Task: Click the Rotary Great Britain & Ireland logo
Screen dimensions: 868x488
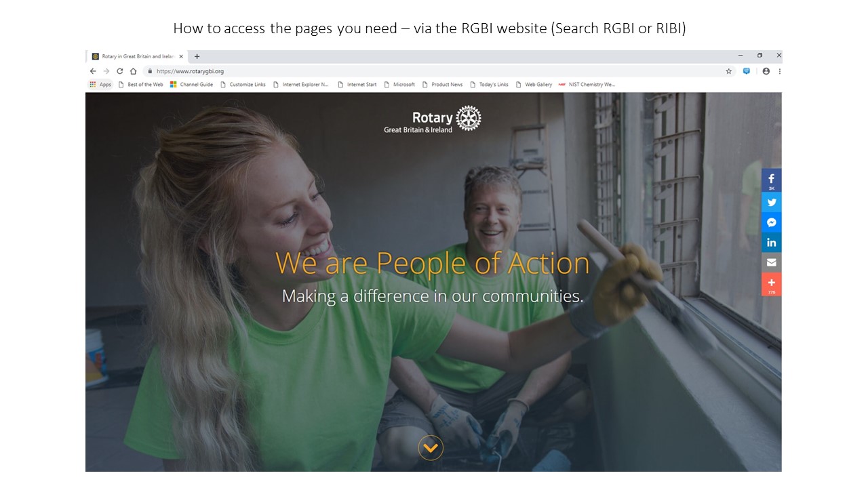Action: (x=433, y=119)
